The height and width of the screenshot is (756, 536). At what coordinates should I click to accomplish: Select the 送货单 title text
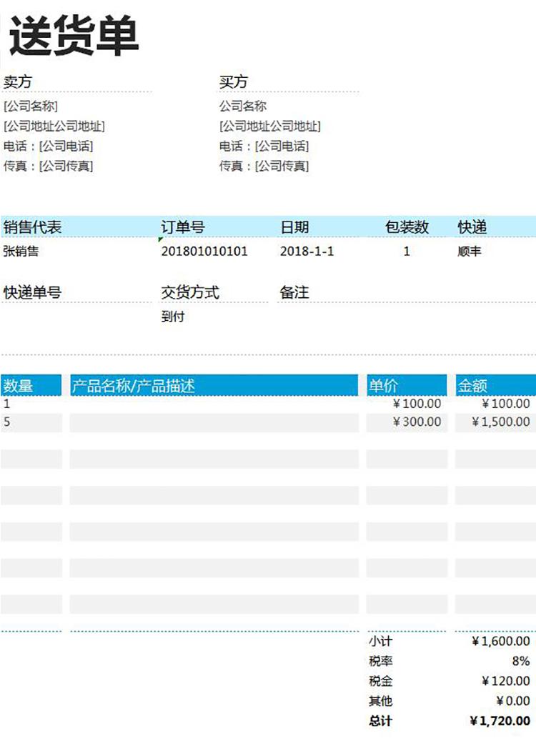tap(74, 36)
